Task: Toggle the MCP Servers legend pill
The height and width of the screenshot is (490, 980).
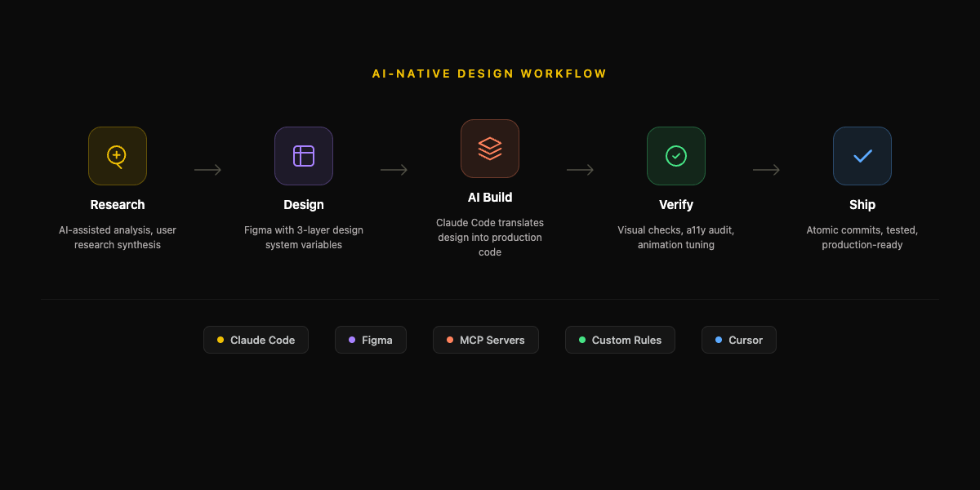Action: click(x=485, y=340)
